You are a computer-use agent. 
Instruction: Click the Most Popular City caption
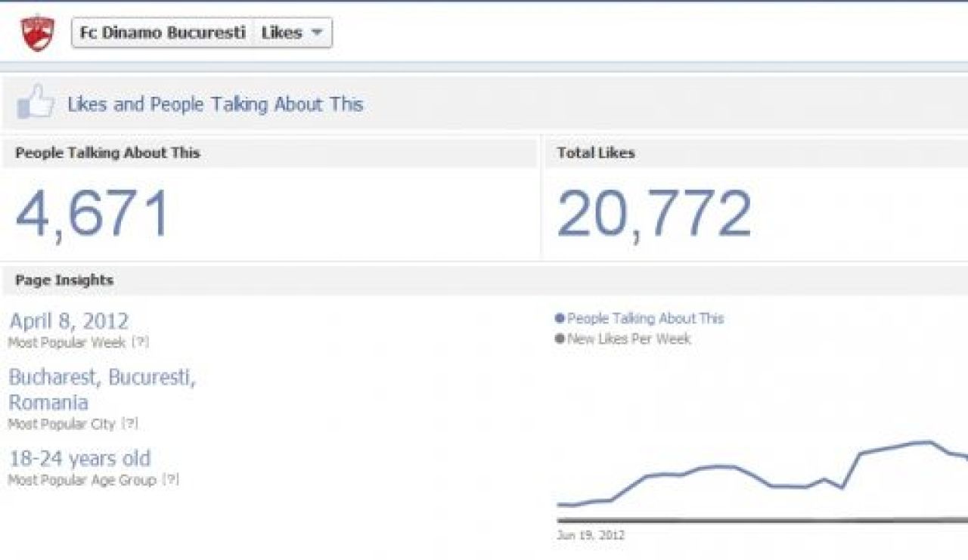click(63, 424)
